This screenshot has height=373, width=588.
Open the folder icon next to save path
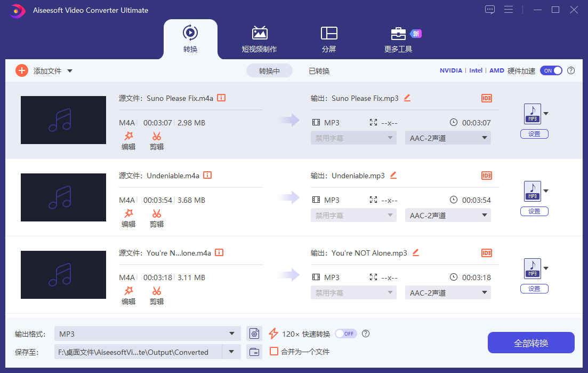[x=255, y=352]
